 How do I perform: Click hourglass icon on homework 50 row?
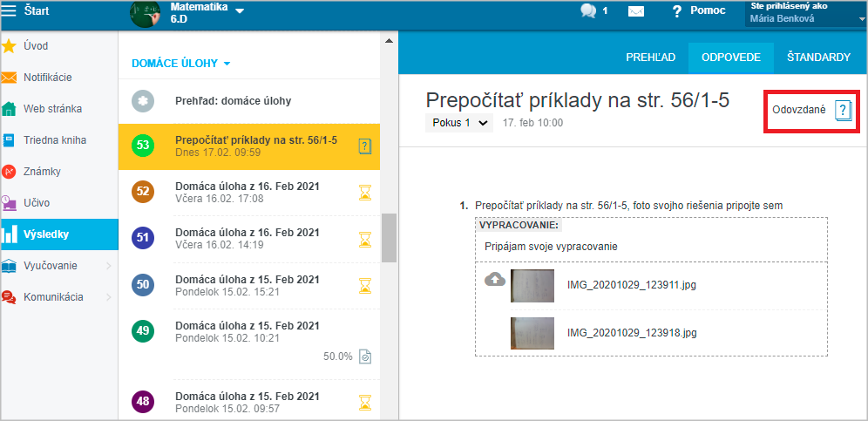point(365,285)
